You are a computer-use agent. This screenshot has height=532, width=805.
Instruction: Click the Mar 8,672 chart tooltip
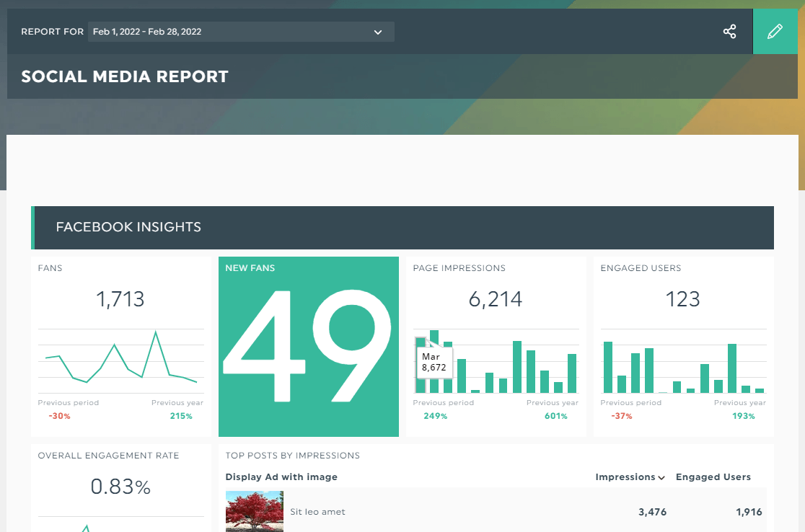pyautogui.click(x=434, y=362)
